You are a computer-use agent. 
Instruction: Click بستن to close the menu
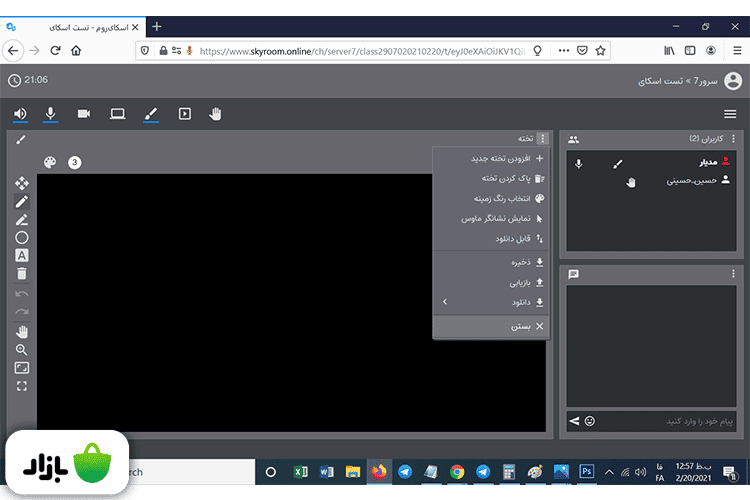coord(491,326)
